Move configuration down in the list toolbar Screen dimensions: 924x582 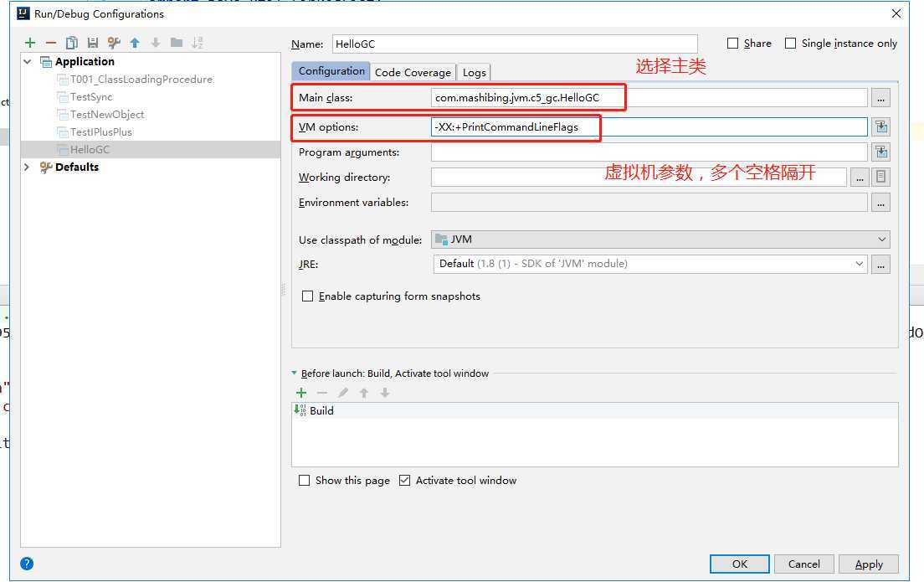pyautogui.click(x=156, y=43)
